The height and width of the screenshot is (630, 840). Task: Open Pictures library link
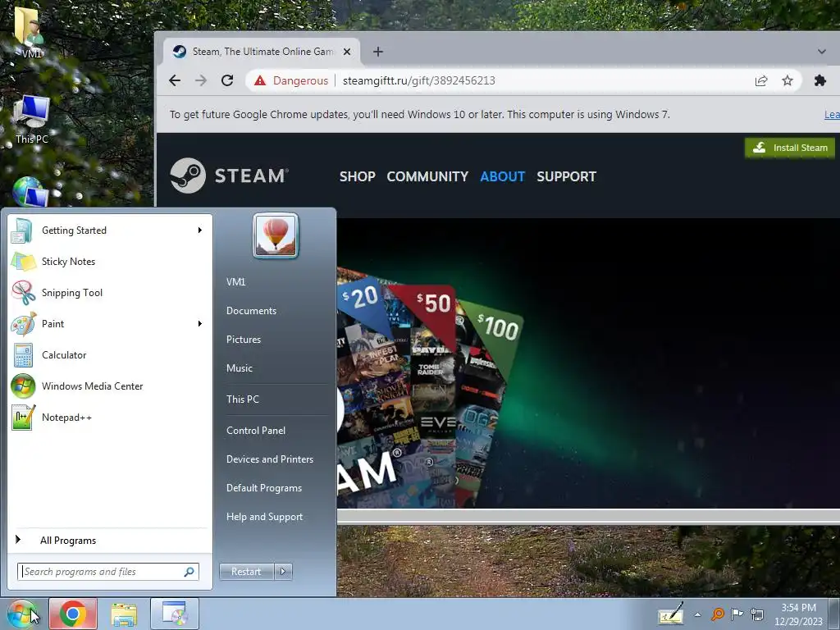coord(244,340)
